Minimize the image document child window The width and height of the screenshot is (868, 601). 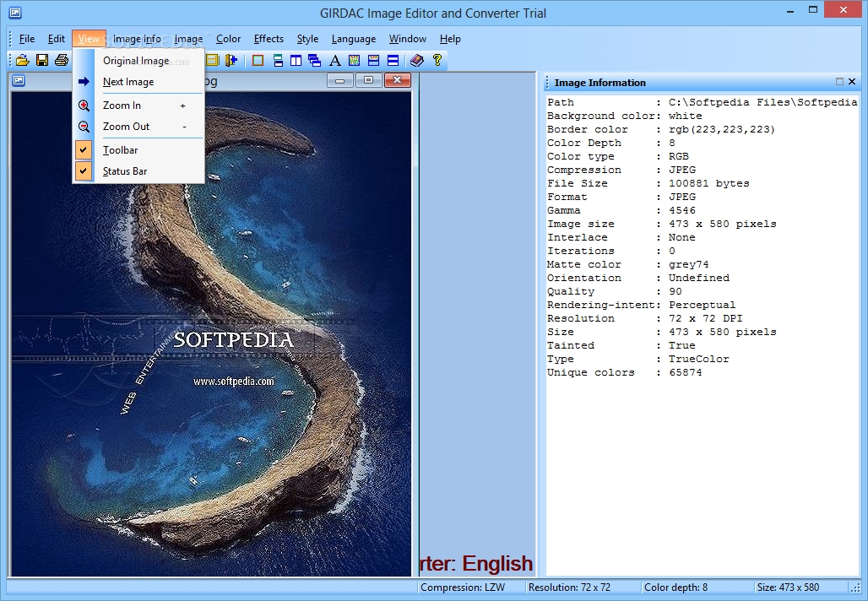click(x=340, y=81)
